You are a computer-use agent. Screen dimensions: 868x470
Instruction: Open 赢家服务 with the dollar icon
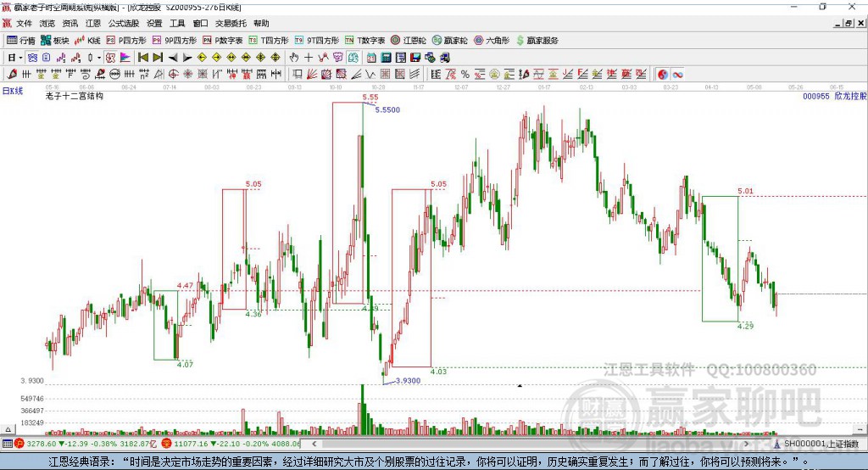537,41
